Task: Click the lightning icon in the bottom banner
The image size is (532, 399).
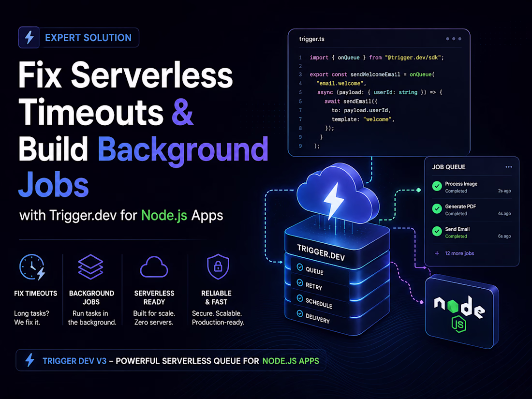Action: point(30,360)
